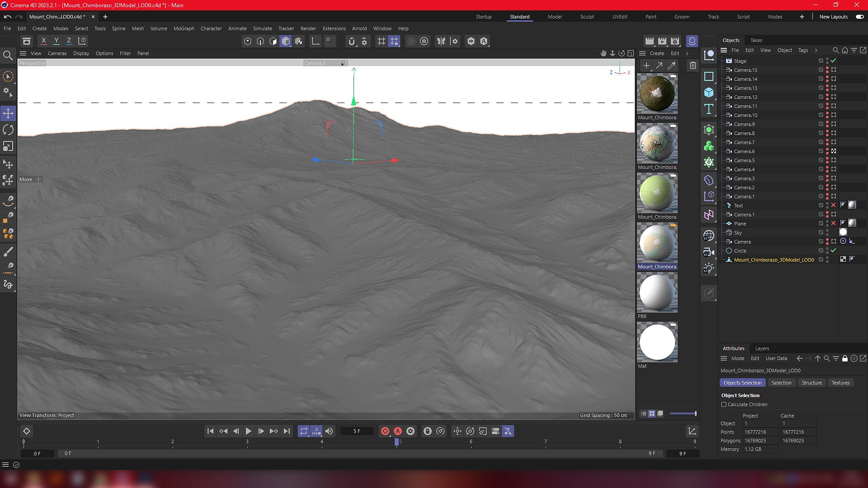Image resolution: width=868 pixels, height=488 pixels.
Task: Add new layout with plus icon
Action: (802, 17)
